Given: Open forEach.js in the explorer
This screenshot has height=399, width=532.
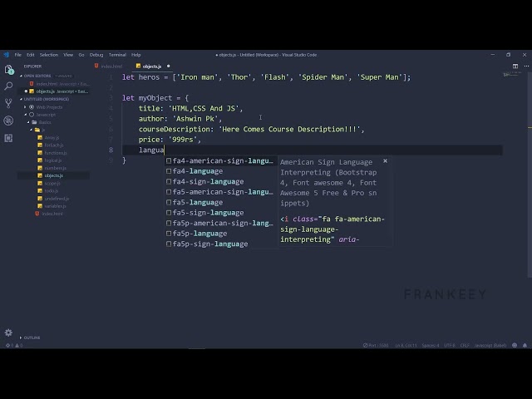Looking at the screenshot, I should pos(54,145).
